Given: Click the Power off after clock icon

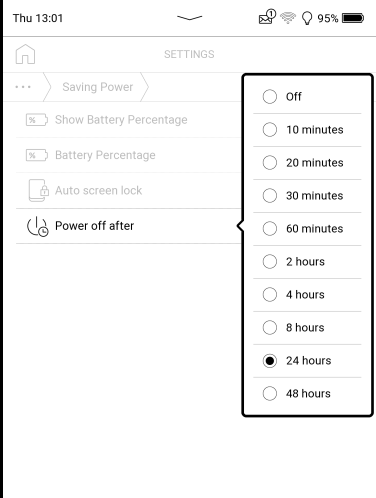Looking at the screenshot, I should point(37,226).
